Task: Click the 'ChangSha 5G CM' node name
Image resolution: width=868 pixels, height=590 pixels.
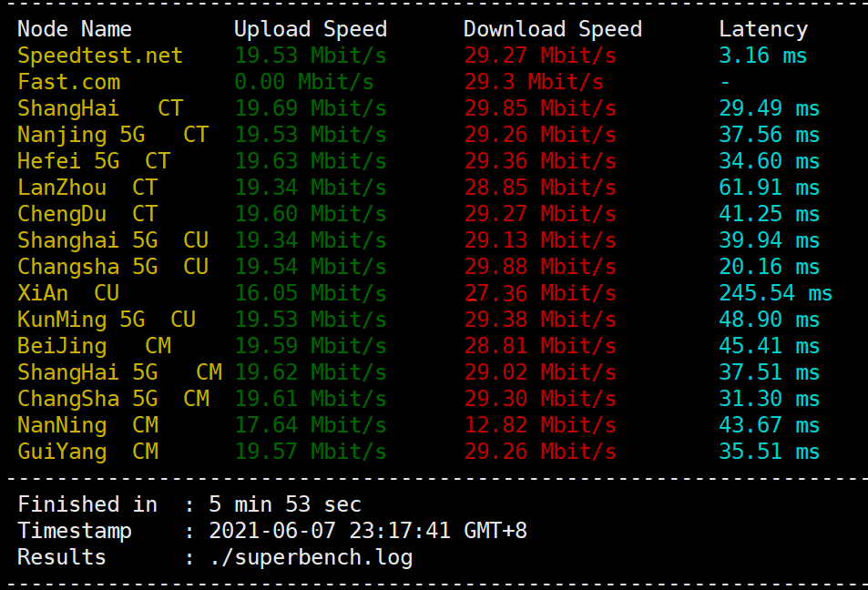Action: pyautogui.click(x=113, y=399)
